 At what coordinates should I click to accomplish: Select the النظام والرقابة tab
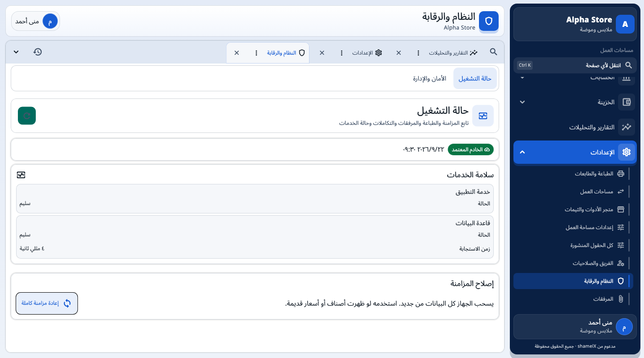click(x=286, y=53)
